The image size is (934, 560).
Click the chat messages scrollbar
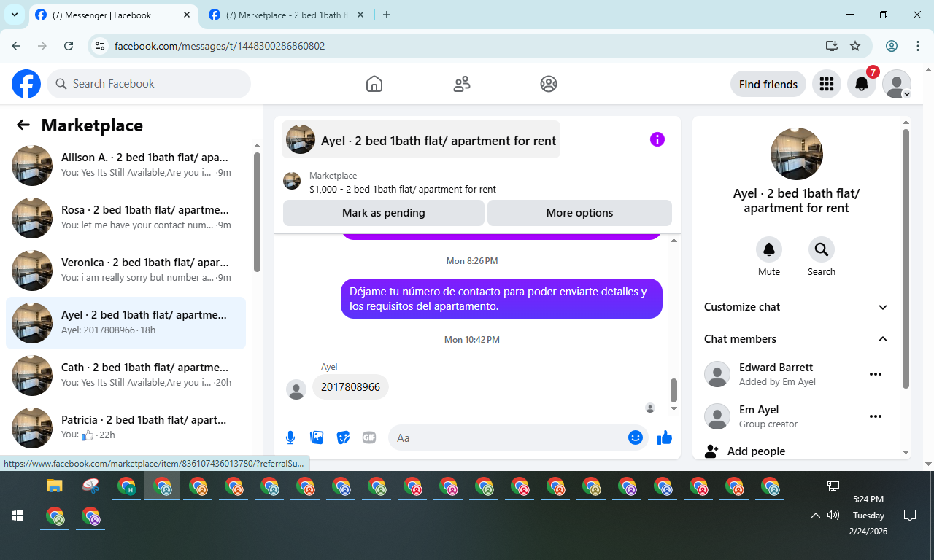pyautogui.click(x=674, y=390)
